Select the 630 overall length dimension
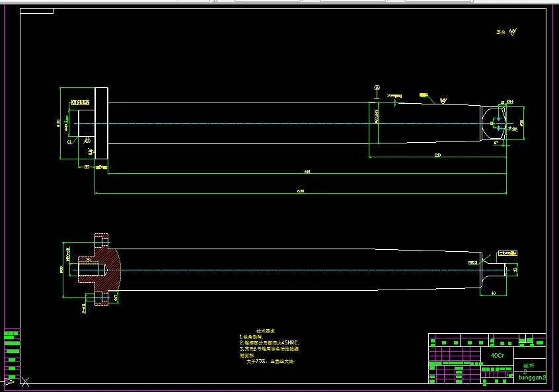The image size is (559, 392). point(301,191)
